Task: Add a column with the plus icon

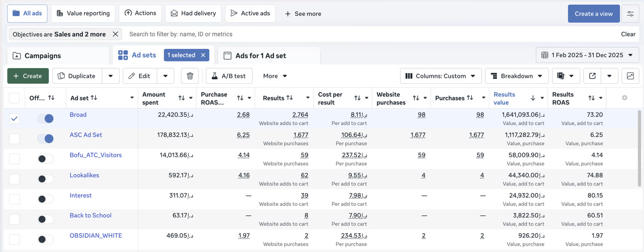Action: (x=625, y=98)
